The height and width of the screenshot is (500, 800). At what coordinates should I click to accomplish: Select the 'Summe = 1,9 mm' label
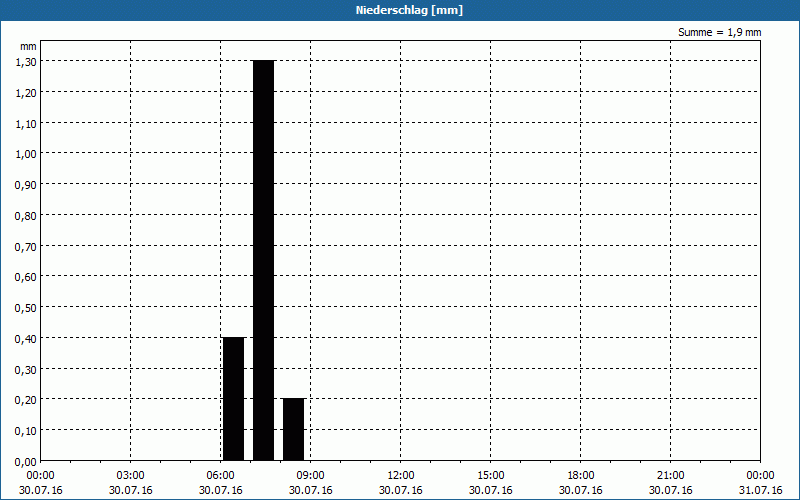[x=719, y=32]
